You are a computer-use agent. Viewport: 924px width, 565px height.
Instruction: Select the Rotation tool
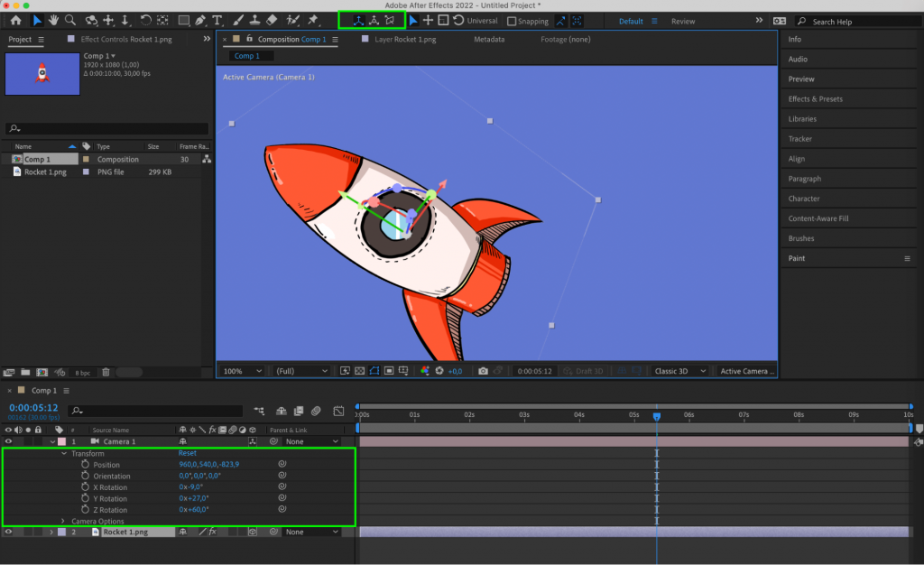coord(144,18)
